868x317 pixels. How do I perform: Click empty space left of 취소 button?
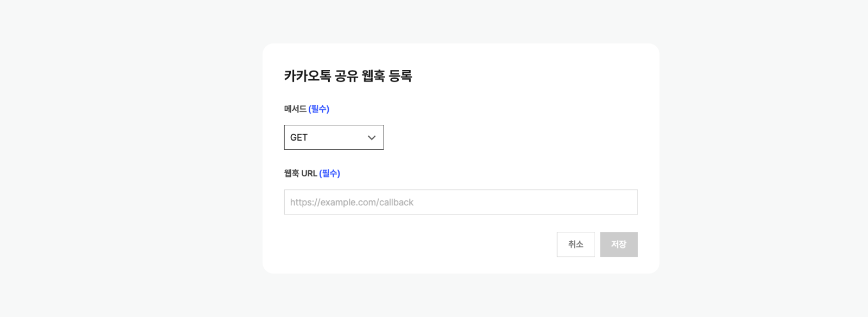(x=434, y=244)
